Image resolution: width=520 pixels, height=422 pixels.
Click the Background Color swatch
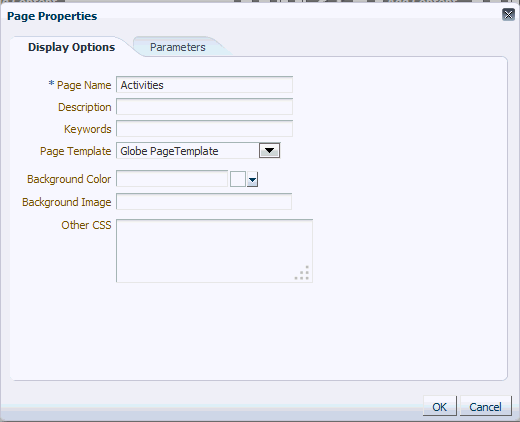pyautogui.click(x=238, y=179)
